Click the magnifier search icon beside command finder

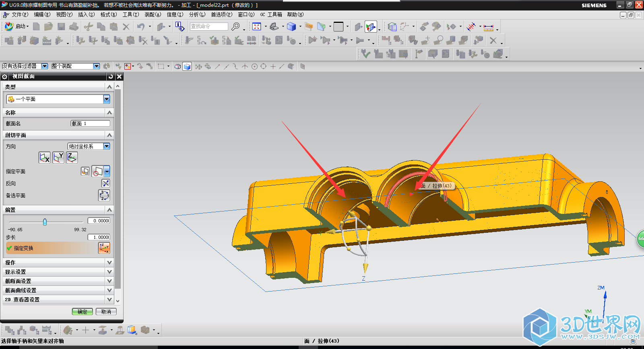point(236,27)
